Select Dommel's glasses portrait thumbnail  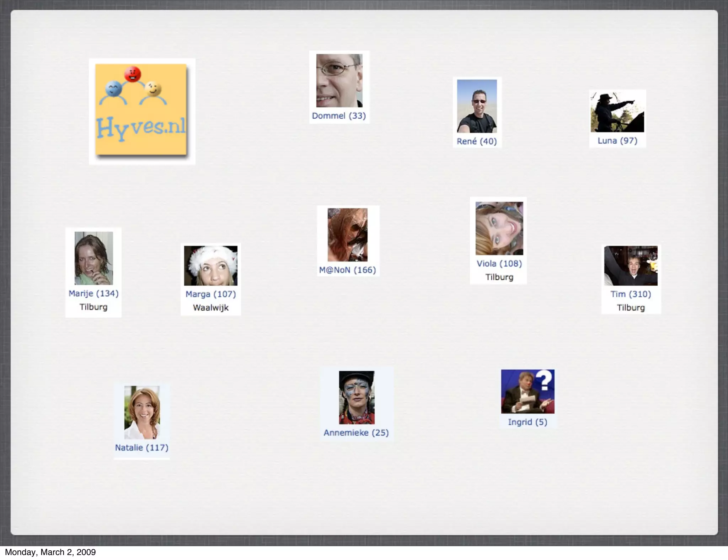(x=339, y=81)
